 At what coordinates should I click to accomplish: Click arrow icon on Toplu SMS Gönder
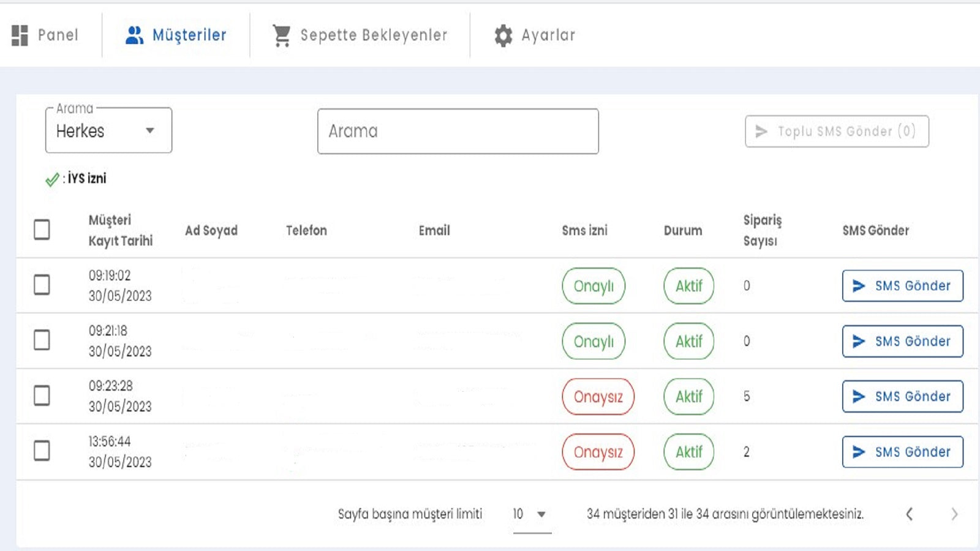(761, 131)
